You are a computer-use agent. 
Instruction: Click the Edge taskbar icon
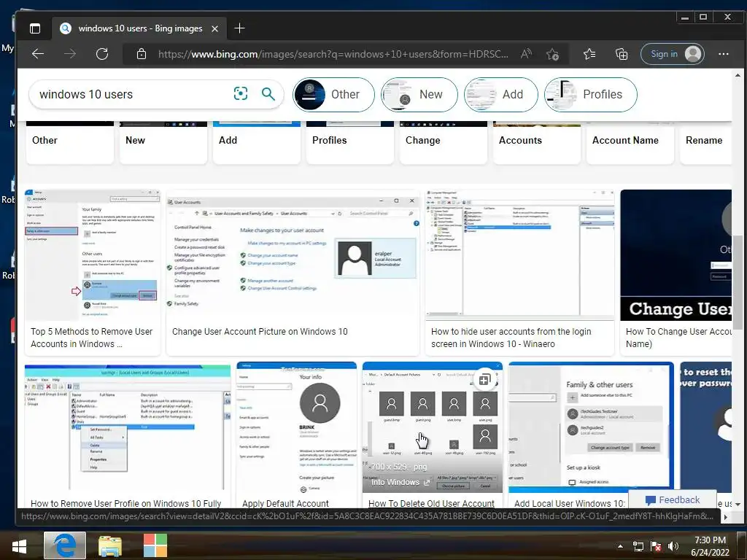click(x=65, y=545)
